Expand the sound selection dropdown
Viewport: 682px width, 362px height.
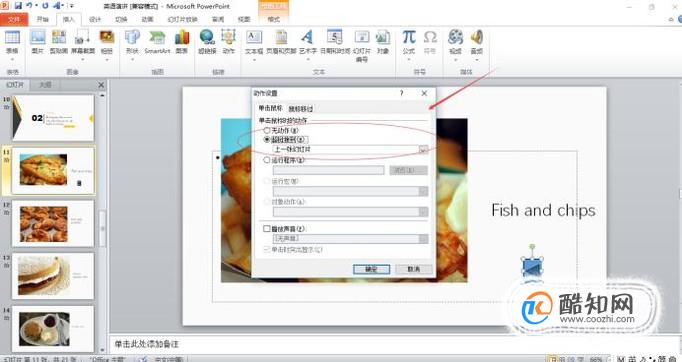[423, 239]
